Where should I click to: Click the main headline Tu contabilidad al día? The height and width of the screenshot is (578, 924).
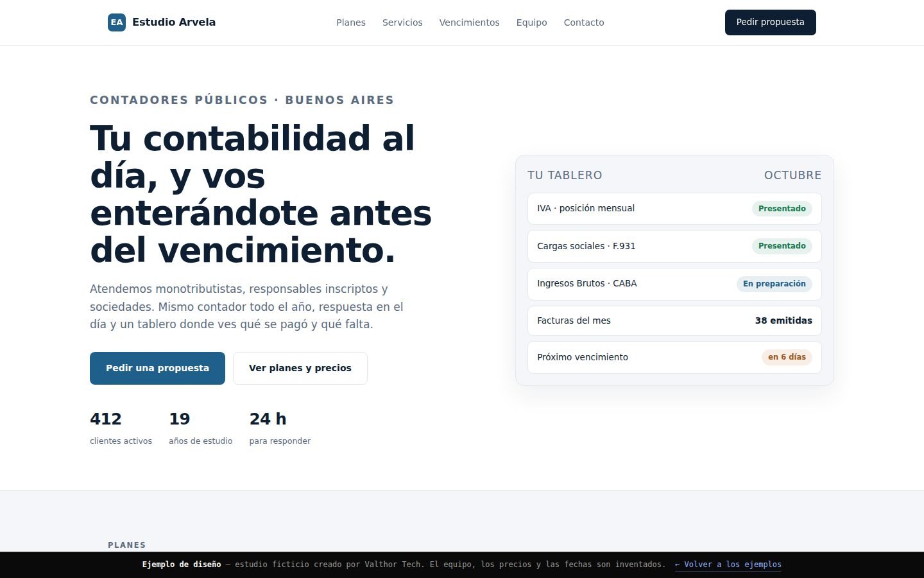tap(261, 194)
